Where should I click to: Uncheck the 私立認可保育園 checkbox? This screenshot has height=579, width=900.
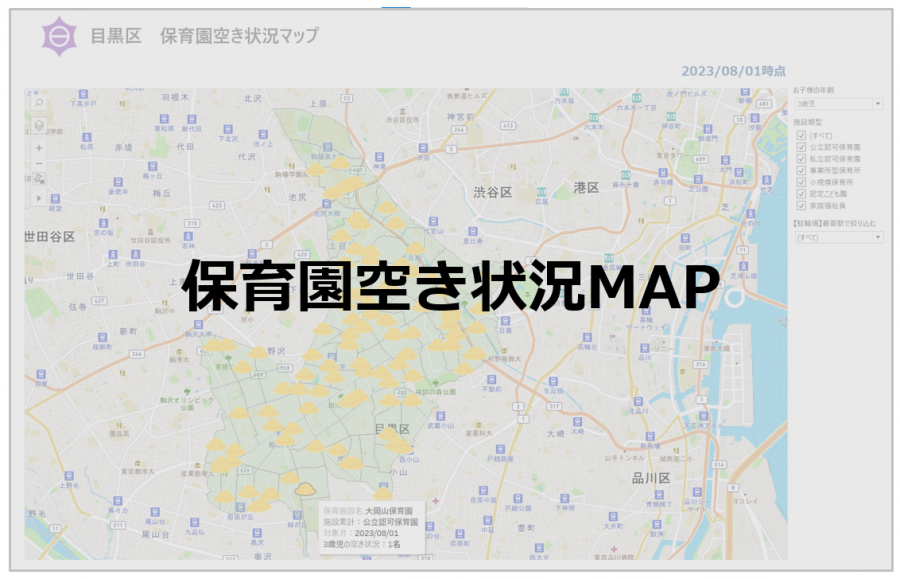click(801, 158)
